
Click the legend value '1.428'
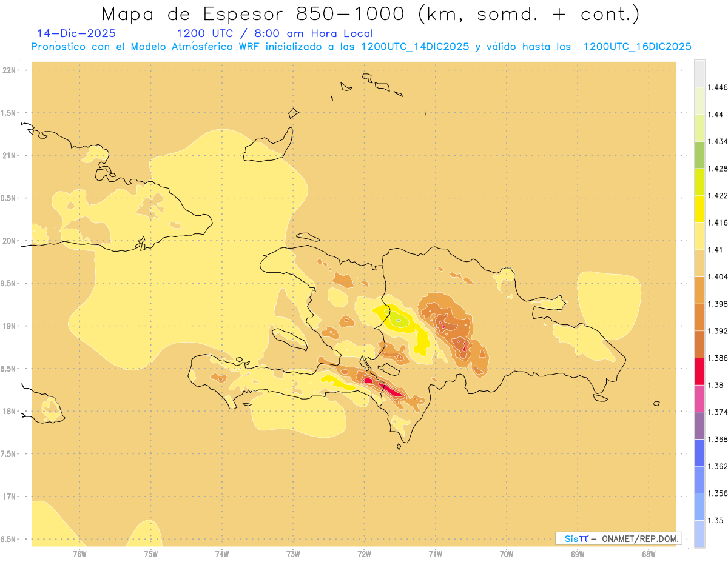718,169
